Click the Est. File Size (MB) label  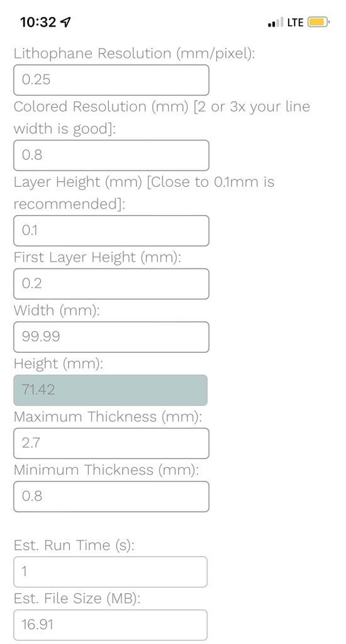[77, 599]
